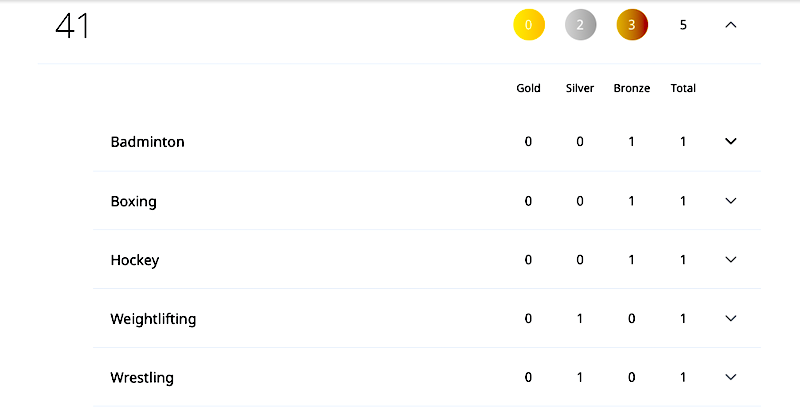Click the overall total of 5 medals
Image resolution: width=800 pixels, height=412 pixels.
(x=683, y=25)
